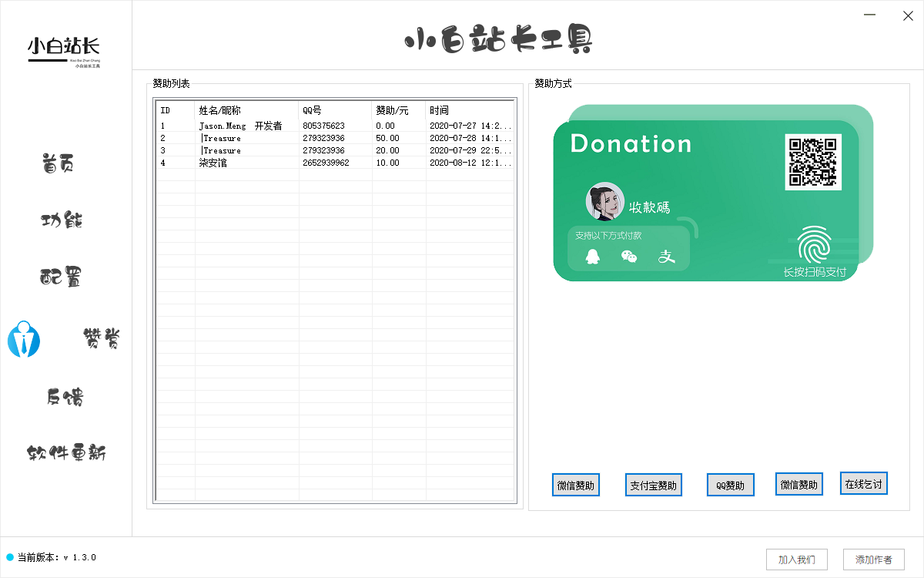Select the 柒安馆 sponsor row
924x578 pixels.
click(x=213, y=163)
